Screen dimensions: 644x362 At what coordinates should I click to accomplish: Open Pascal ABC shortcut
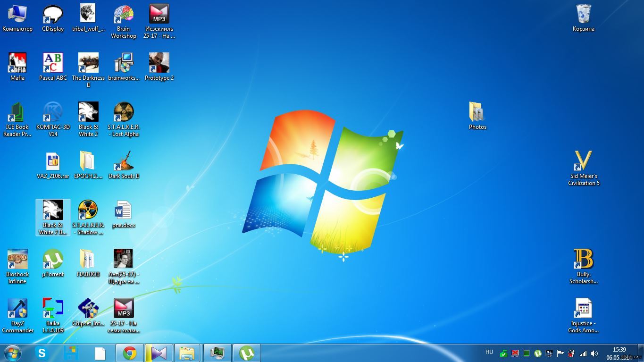pyautogui.click(x=53, y=67)
